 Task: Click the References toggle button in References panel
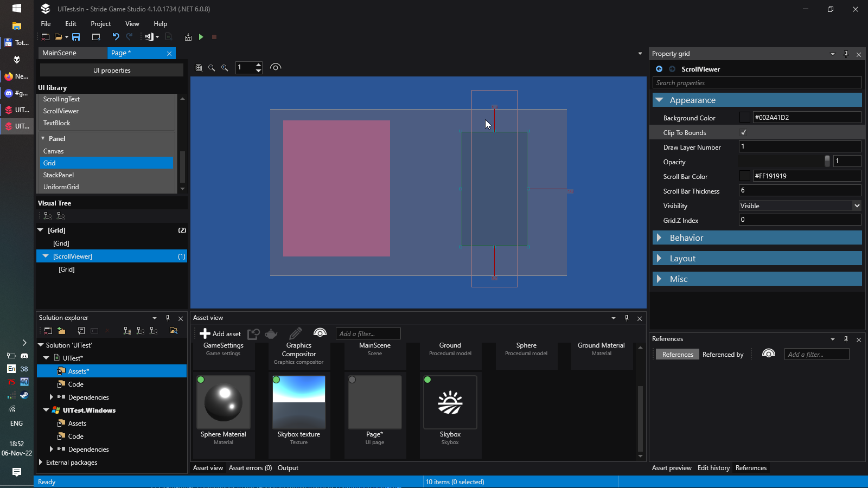point(678,354)
